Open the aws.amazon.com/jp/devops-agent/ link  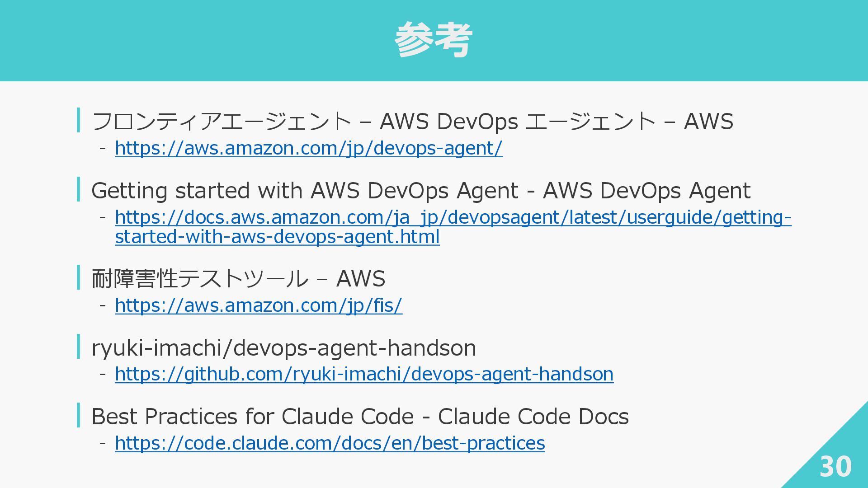(x=309, y=148)
